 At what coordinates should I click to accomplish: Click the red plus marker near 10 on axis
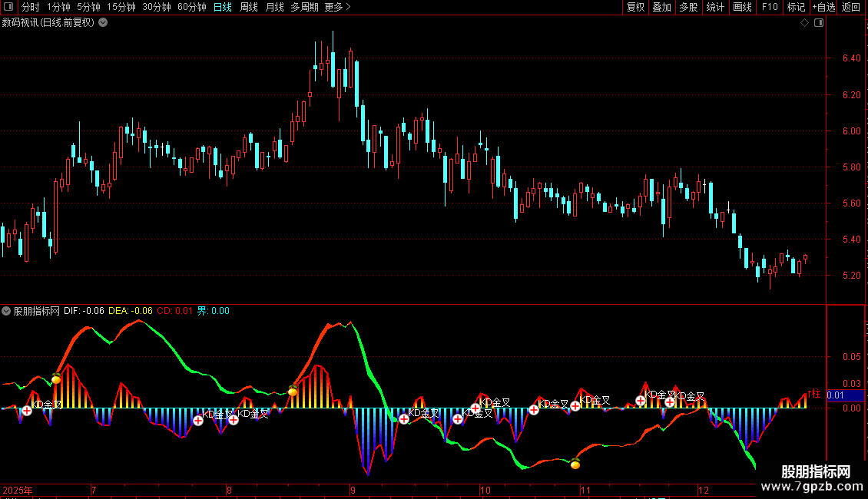[475, 408]
